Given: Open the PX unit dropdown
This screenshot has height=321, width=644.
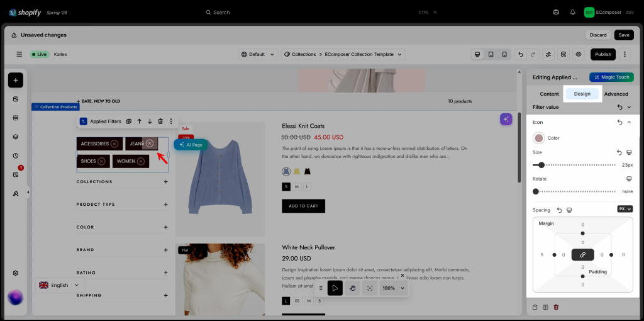Looking at the screenshot, I should pyautogui.click(x=625, y=209).
